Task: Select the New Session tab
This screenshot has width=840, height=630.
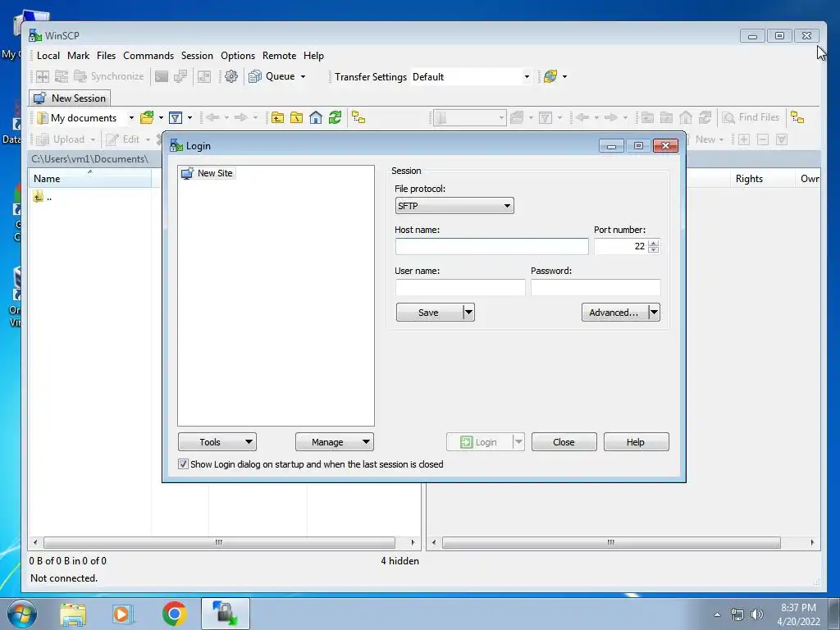Action: (x=70, y=98)
